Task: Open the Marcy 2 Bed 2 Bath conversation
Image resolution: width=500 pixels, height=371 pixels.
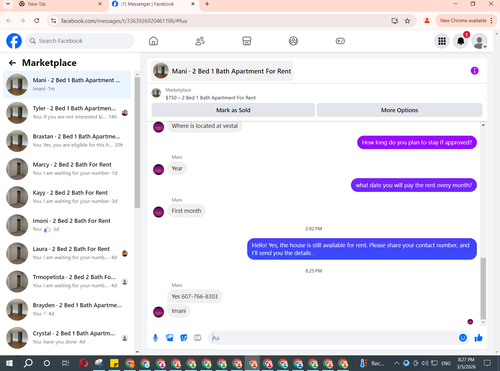Action: click(x=67, y=169)
